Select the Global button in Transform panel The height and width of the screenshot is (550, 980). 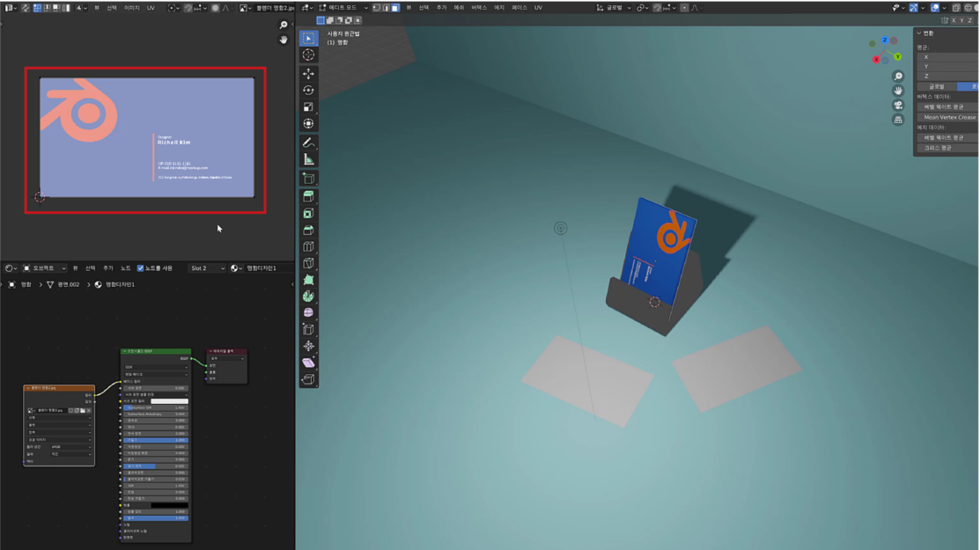(937, 86)
